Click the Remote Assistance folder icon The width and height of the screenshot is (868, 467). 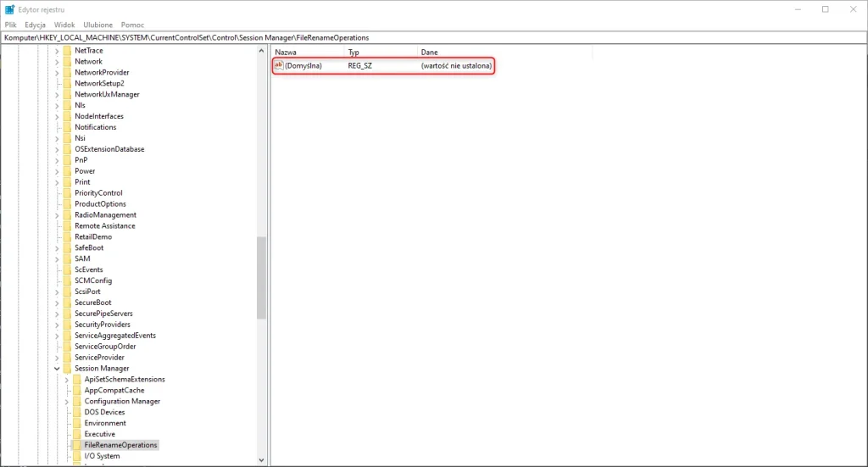click(67, 225)
